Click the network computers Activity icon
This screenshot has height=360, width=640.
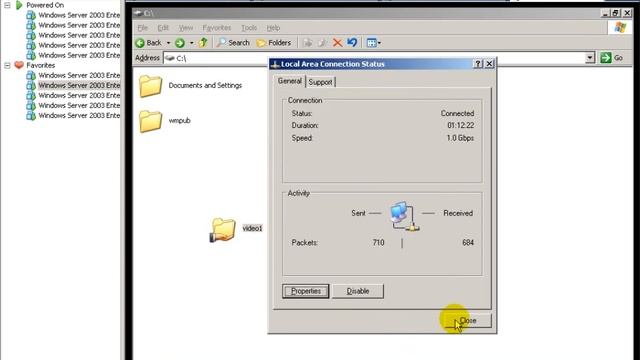[404, 216]
